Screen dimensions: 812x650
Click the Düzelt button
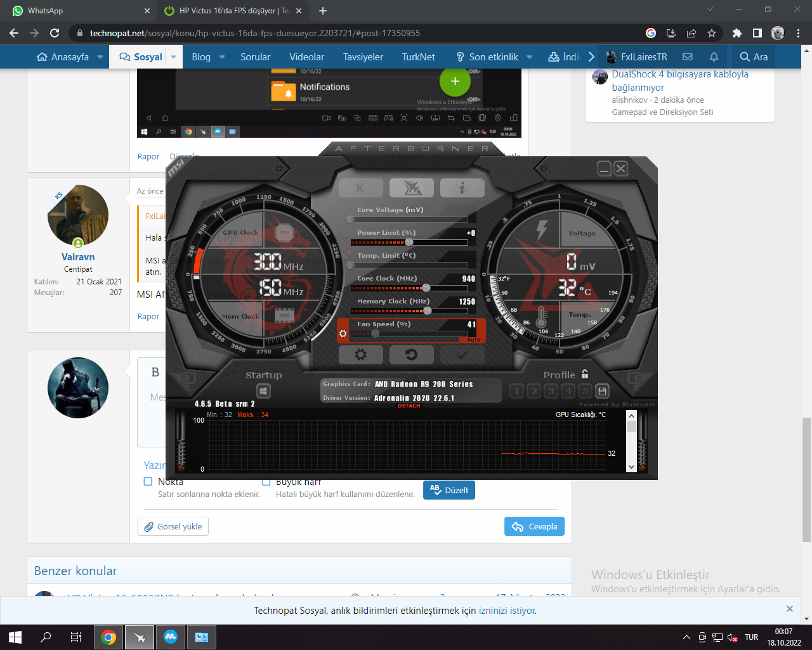point(449,490)
